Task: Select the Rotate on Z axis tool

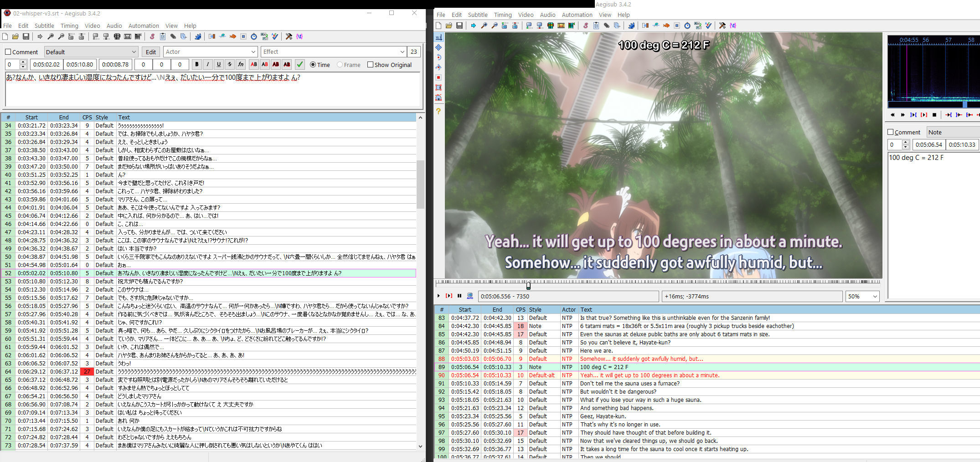Action: pos(438,57)
